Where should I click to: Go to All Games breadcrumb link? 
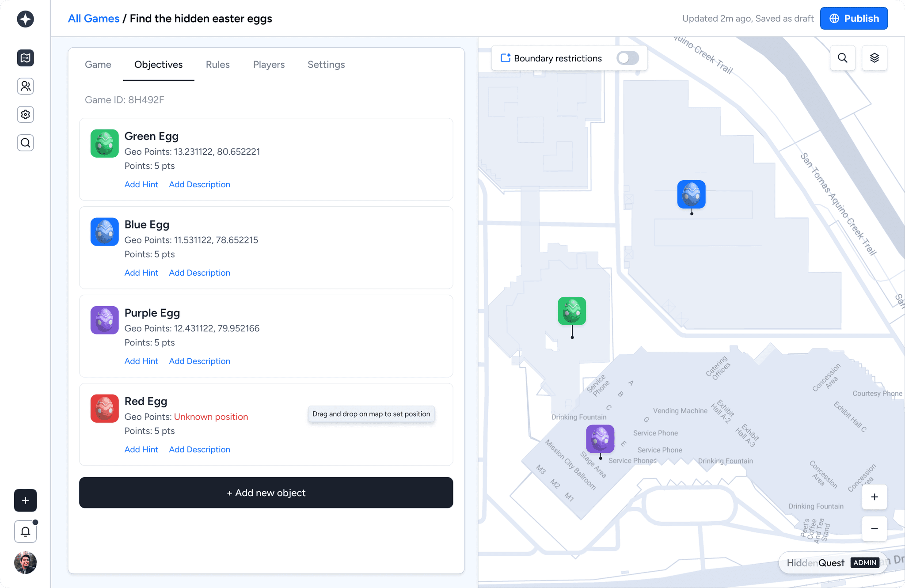tap(94, 19)
